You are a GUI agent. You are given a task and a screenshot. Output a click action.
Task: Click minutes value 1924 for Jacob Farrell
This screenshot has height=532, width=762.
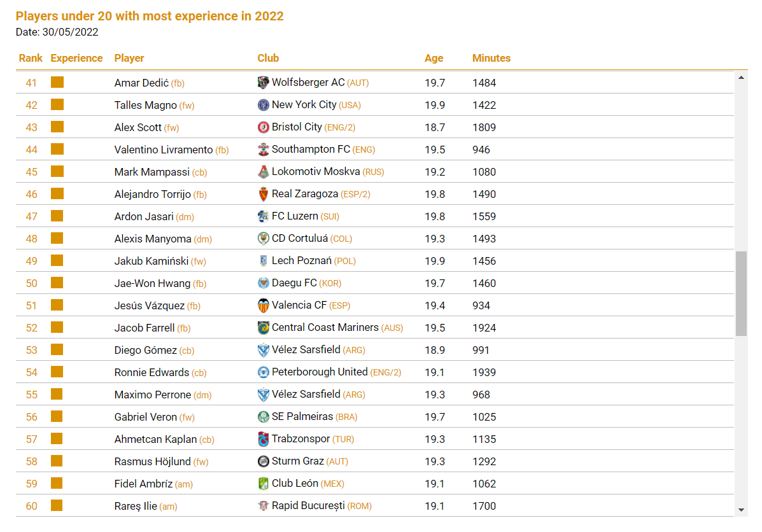coord(484,328)
